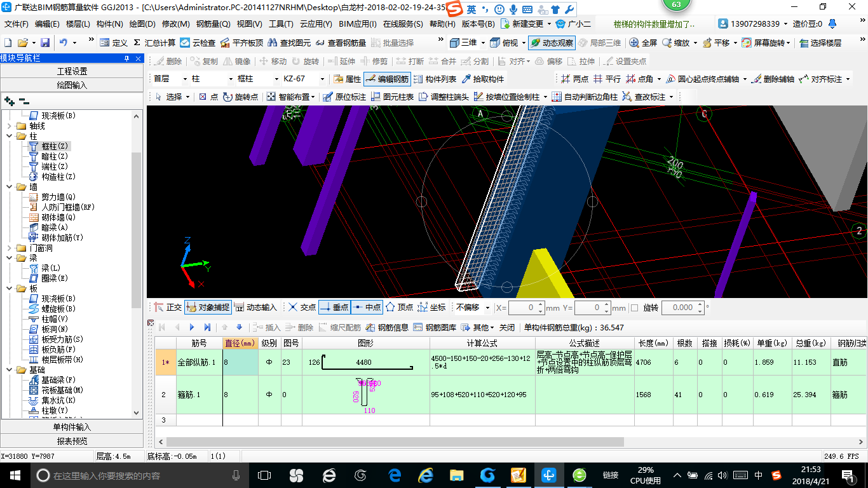Open the BIM应用(I) menu
Screen dimensions: 868x488
pos(358,24)
